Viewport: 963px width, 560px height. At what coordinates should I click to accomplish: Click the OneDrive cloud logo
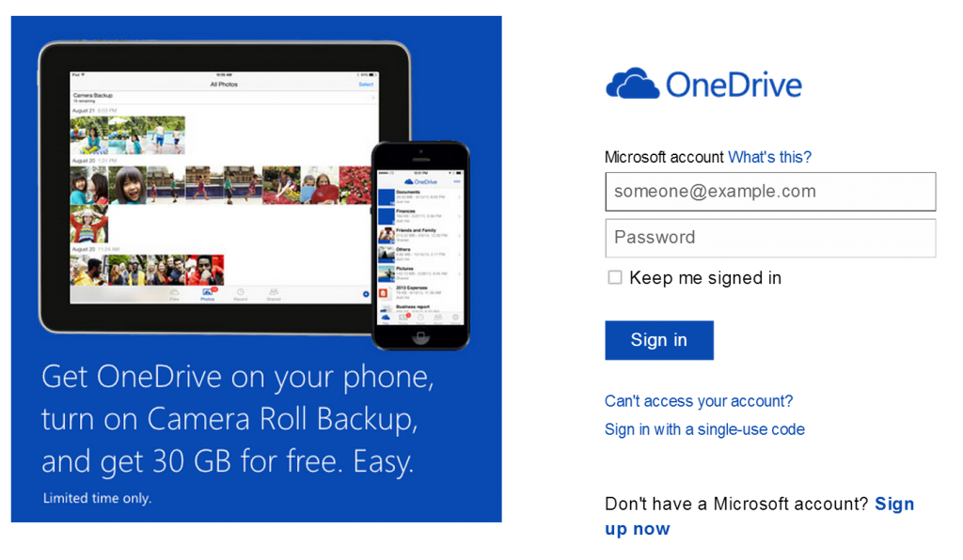633,84
